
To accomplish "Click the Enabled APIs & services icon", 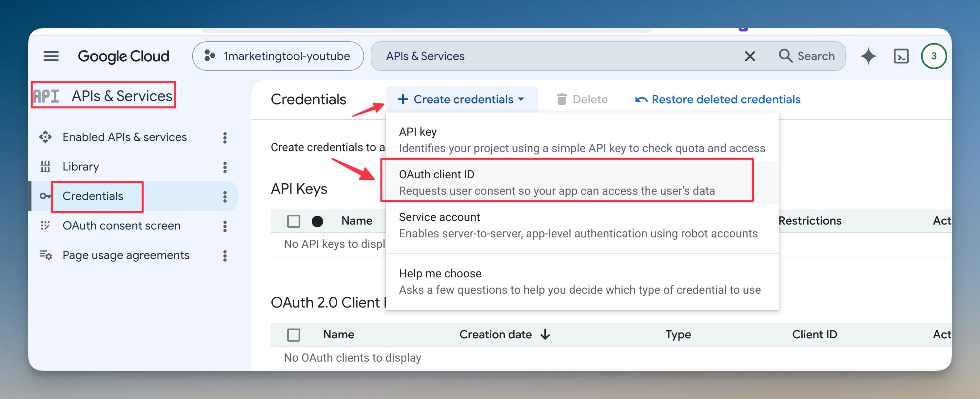I will pos(45,137).
